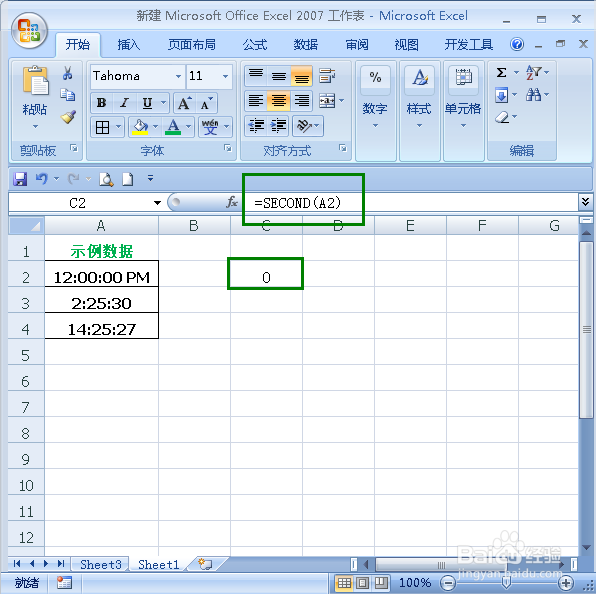The width and height of the screenshot is (596, 594).
Task: Click the AutoSum sigma icon
Action: pos(501,72)
